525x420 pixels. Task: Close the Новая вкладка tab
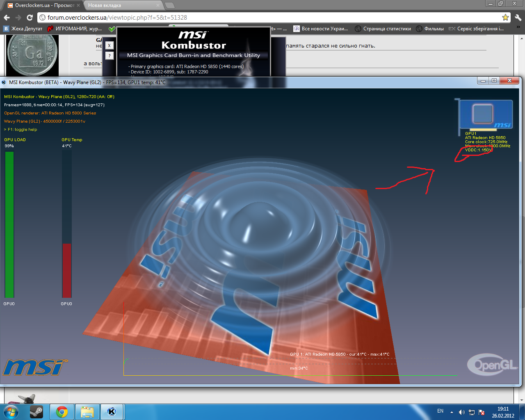pyautogui.click(x=158, y=5)
